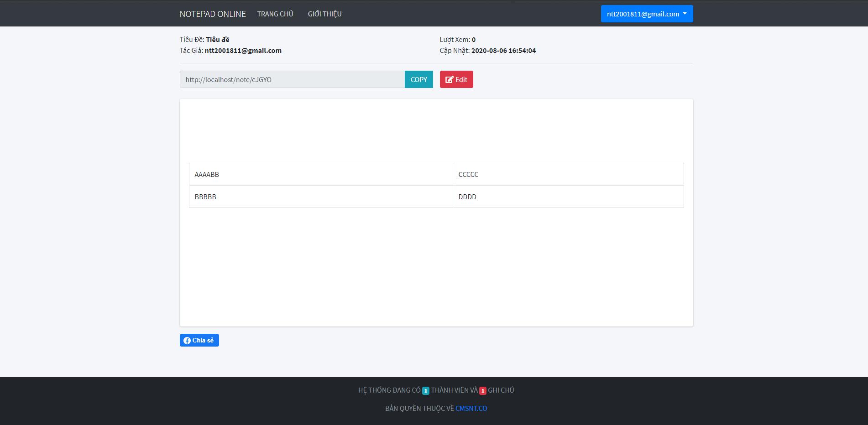Click the author email ntt2001811@gmail.com text

point(243,50)
